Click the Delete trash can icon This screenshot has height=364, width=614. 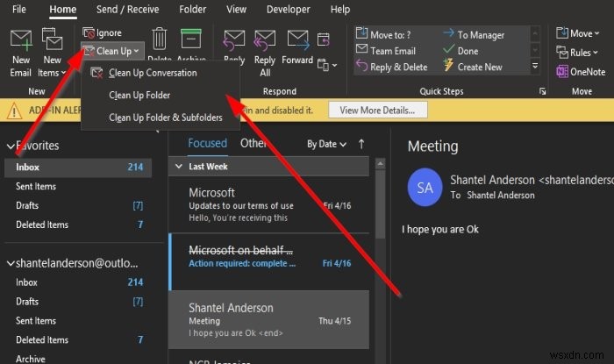(160, 39)
